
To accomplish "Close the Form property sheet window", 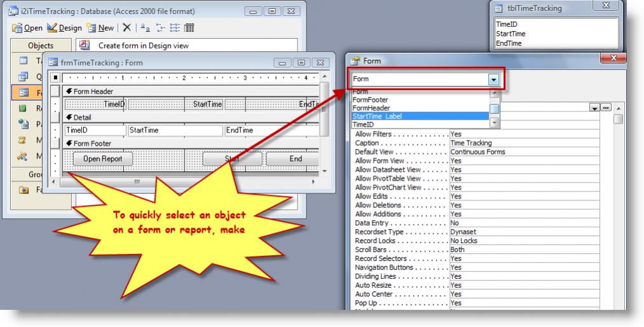I will click(x=613, y=59).
